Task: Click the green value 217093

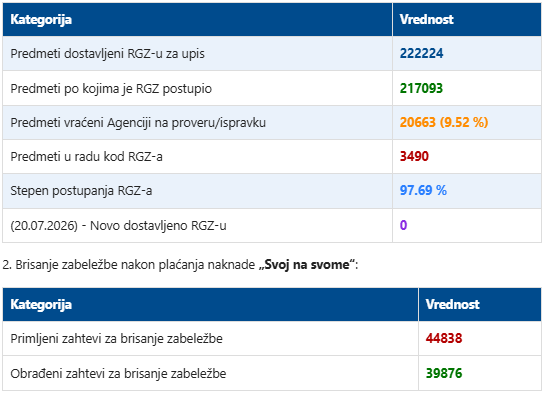Action: tap(421, 88)
